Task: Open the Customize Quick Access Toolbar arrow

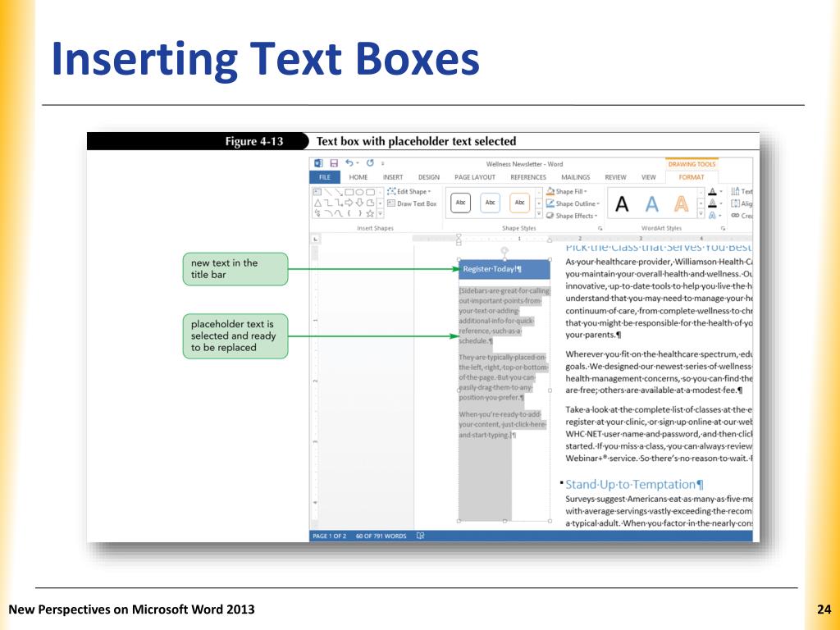Action: pyautogui.click(x=382, y=163)
